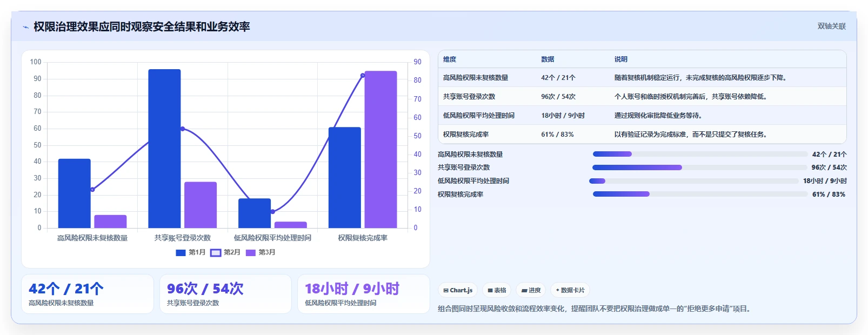This screenshot has width=868, height=335.
Task: Click the 高风险权限未复核数量 progress bar
Action: coord(700,154)
